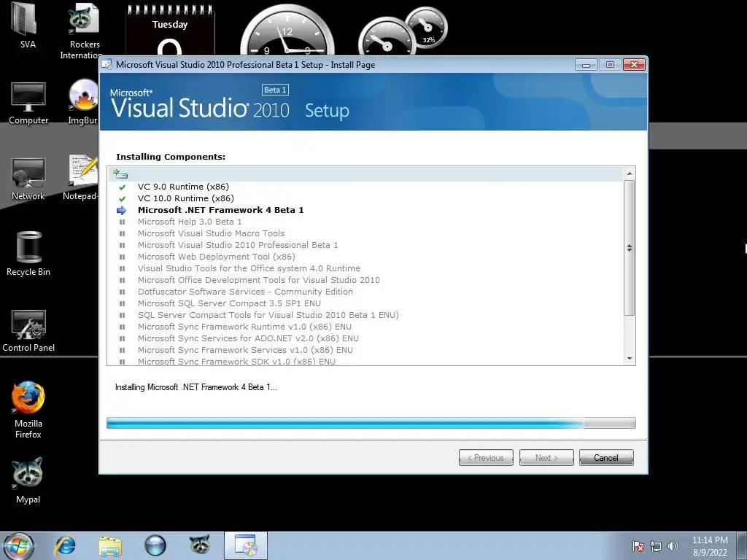Select Microsoft Sync Framework Runtime v1.0 row
Screen dimensions: 747x560
click(365, 327)
